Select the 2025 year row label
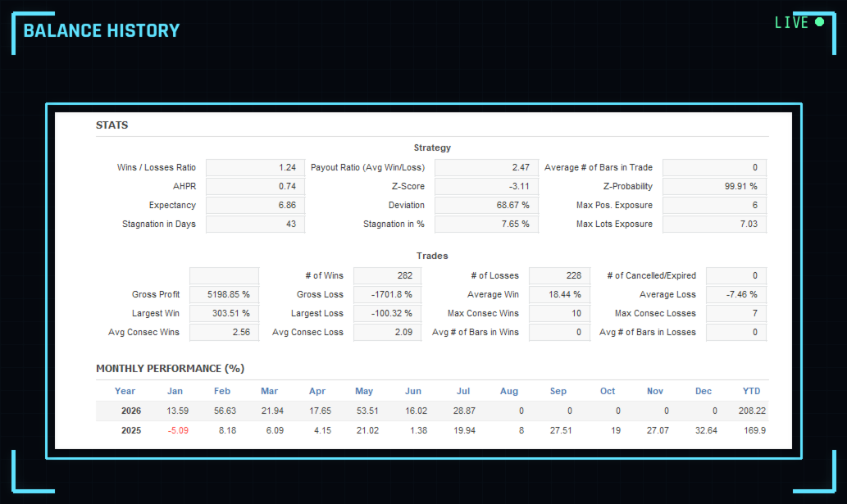This screenshot has height=504, width=847. pyautogui.click(x=131, y=430)
